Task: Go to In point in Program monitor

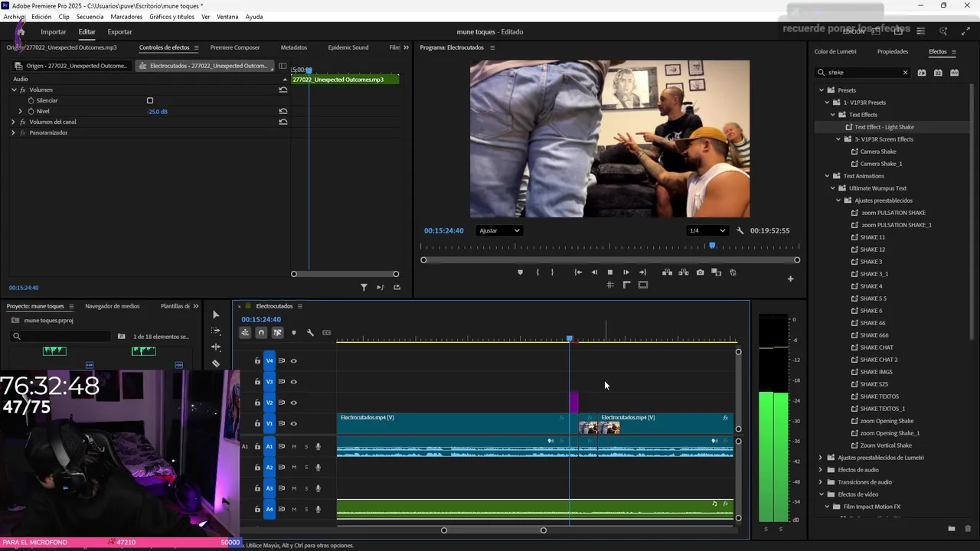Action: click(x=578, y=272)
